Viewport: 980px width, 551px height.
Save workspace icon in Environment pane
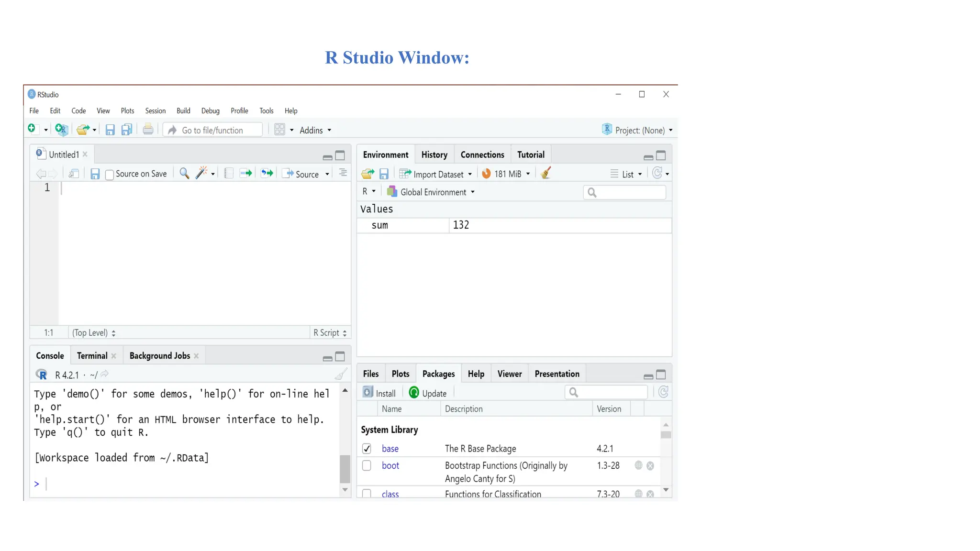click(384, 174)
